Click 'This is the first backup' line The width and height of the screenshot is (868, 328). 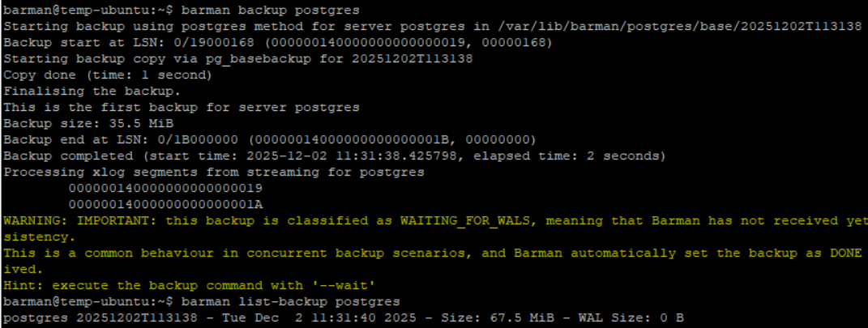click(x=182, y=107)
